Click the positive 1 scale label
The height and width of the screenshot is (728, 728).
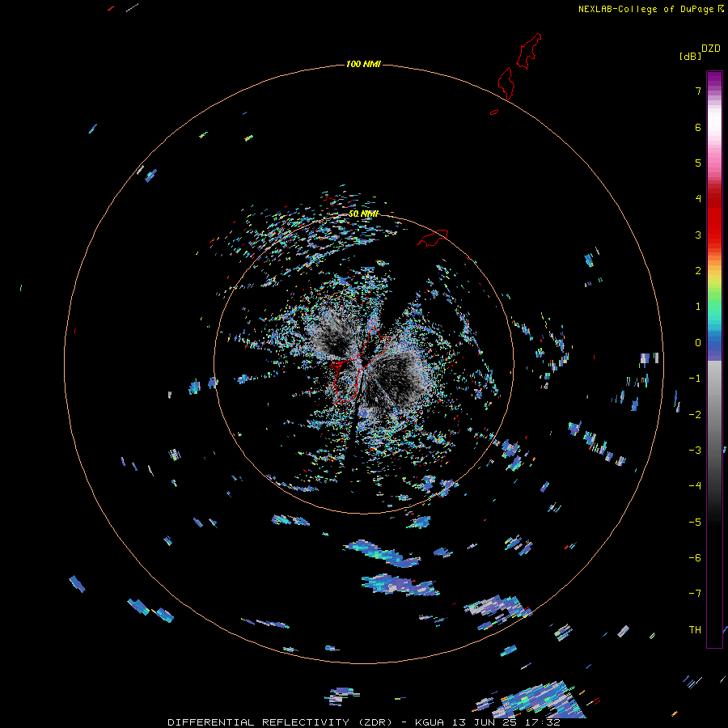point(698,307)
